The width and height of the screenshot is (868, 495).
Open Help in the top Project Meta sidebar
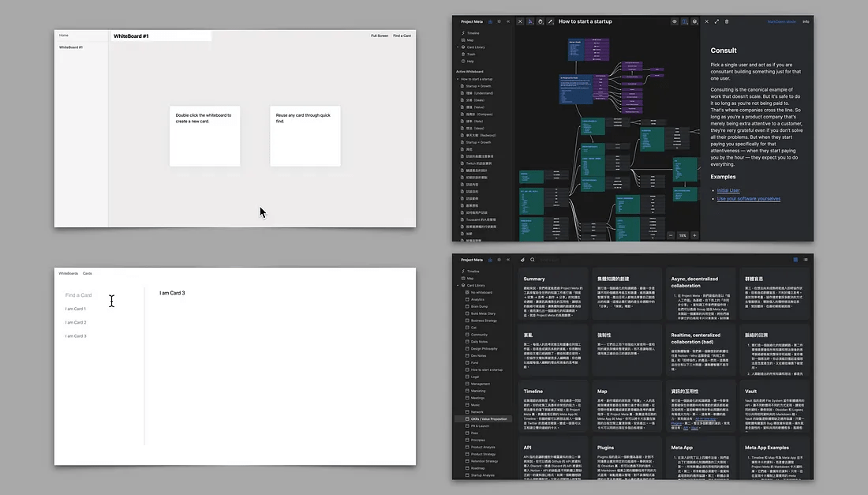pyautogui.click(x=470, y=61)
